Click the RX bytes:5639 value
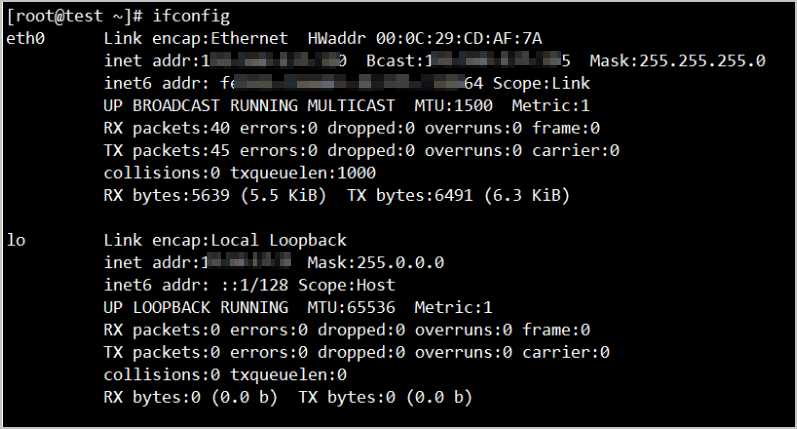 [167, 195]
